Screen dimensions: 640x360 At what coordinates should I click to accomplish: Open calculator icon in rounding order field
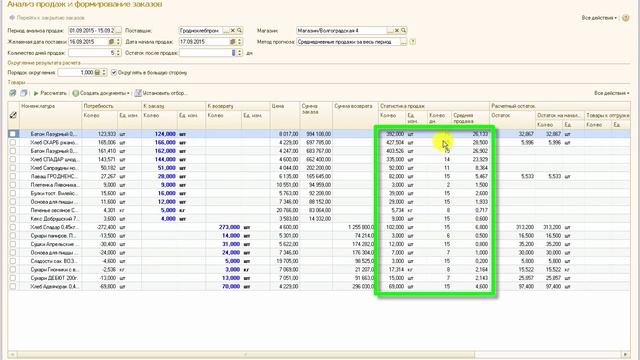coord(97,72)
